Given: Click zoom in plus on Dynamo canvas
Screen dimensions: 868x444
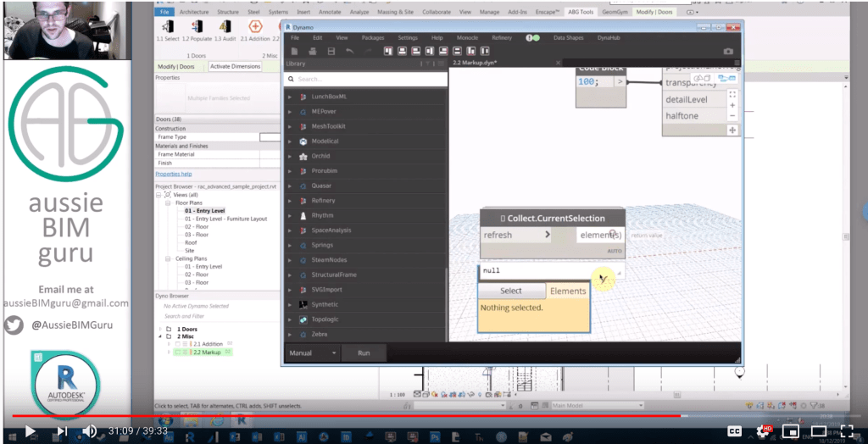Looking at the screenshot, I should (732, 105).
